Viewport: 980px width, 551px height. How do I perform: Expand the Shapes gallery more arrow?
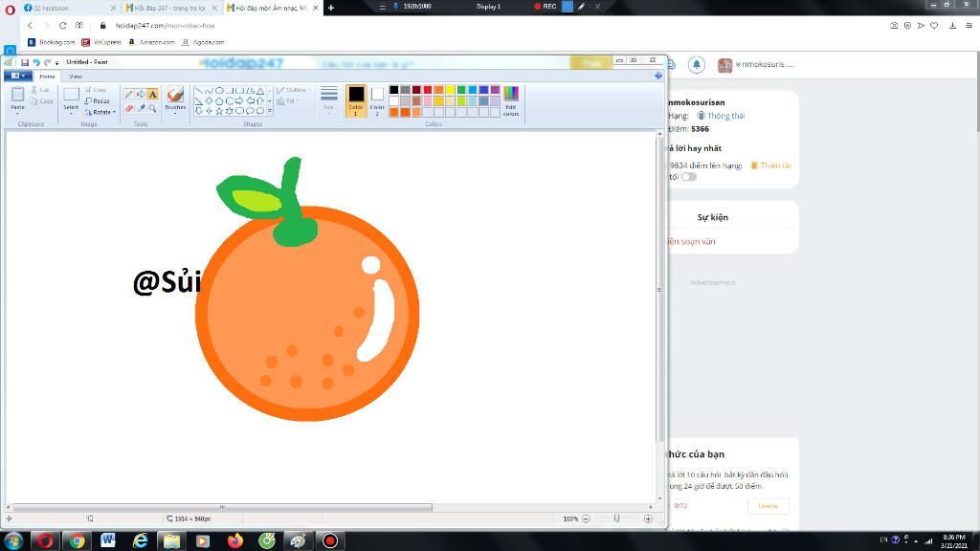(270, 111)
